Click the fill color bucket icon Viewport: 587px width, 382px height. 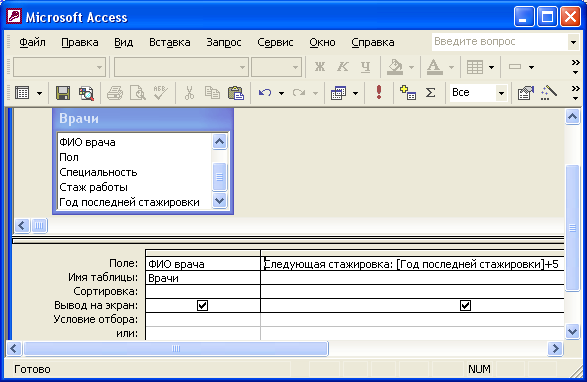[395, 67]
